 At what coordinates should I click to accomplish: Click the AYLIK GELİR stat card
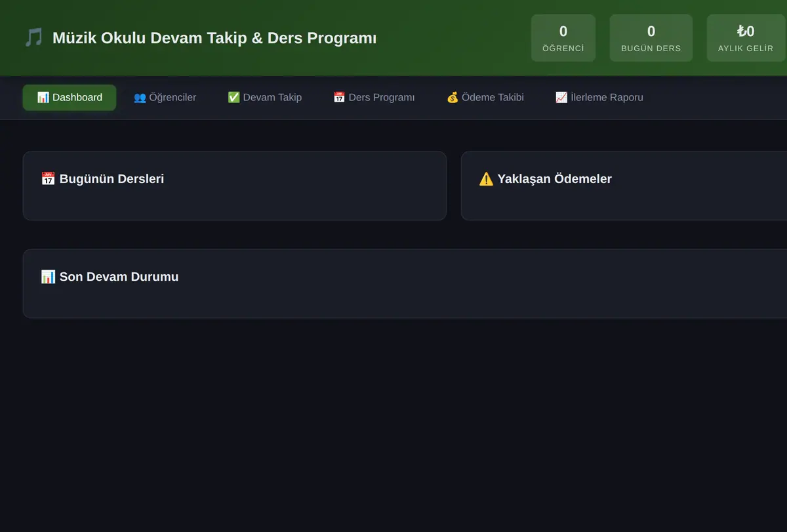(x=746, y=38)
